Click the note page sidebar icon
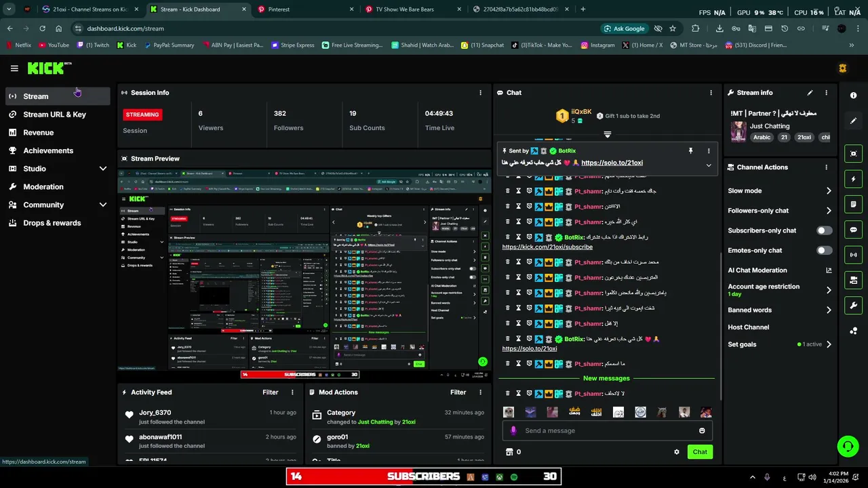The height and width of the screenshot is (488, 868). [854, 204]
